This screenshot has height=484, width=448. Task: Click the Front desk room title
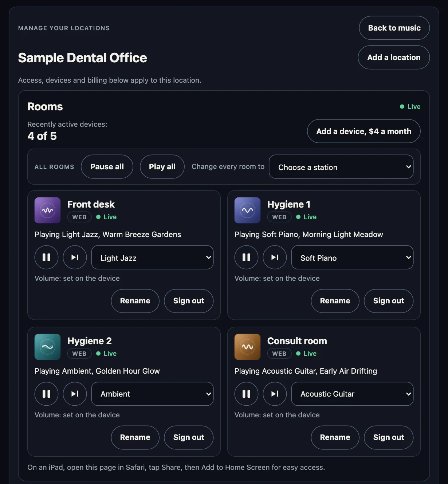[x=91, y=204]
